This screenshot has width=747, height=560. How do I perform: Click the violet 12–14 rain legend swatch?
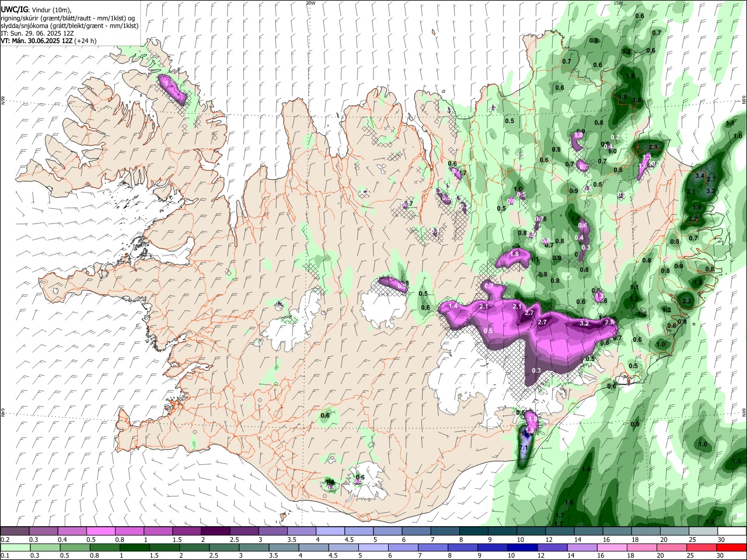[x=552, y=548]
